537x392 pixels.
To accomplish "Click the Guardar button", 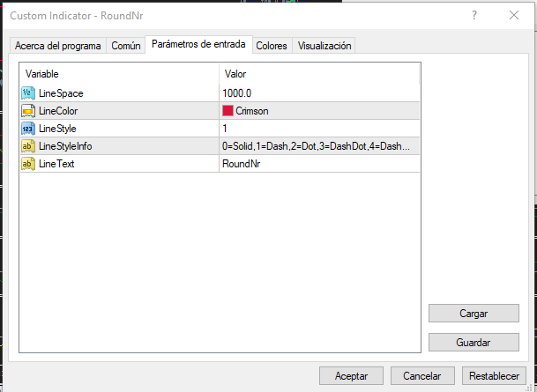I will tap(474, 343).
